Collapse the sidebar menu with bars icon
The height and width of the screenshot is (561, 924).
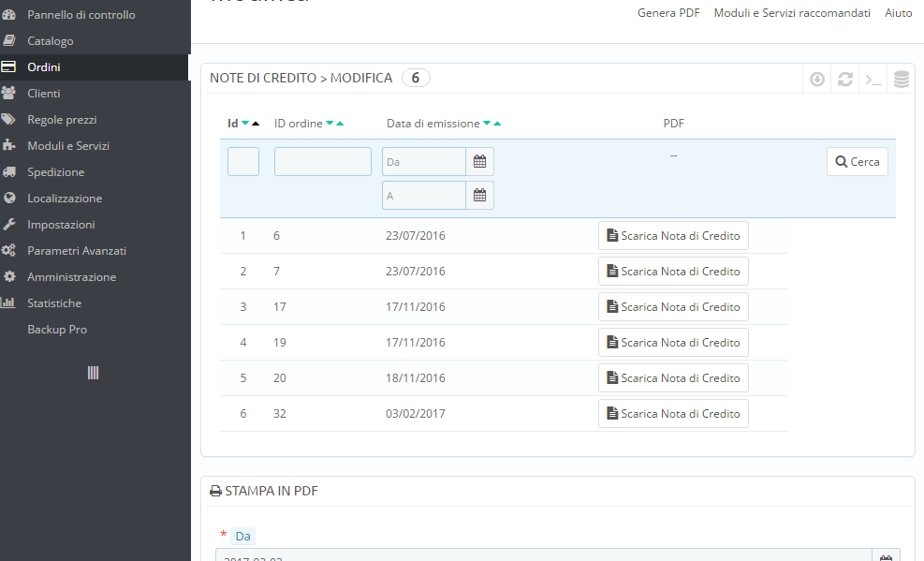[94, 373]
